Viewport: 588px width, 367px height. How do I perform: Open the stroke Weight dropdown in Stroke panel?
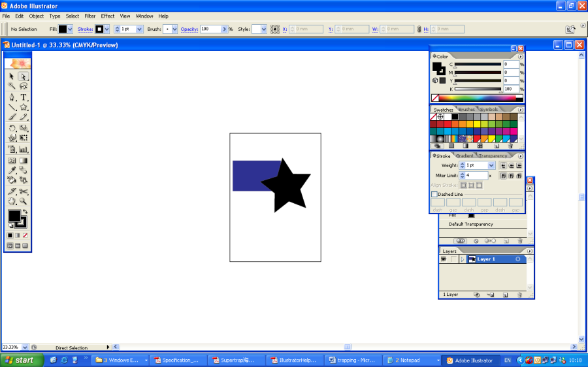click(x=491, y=165)
